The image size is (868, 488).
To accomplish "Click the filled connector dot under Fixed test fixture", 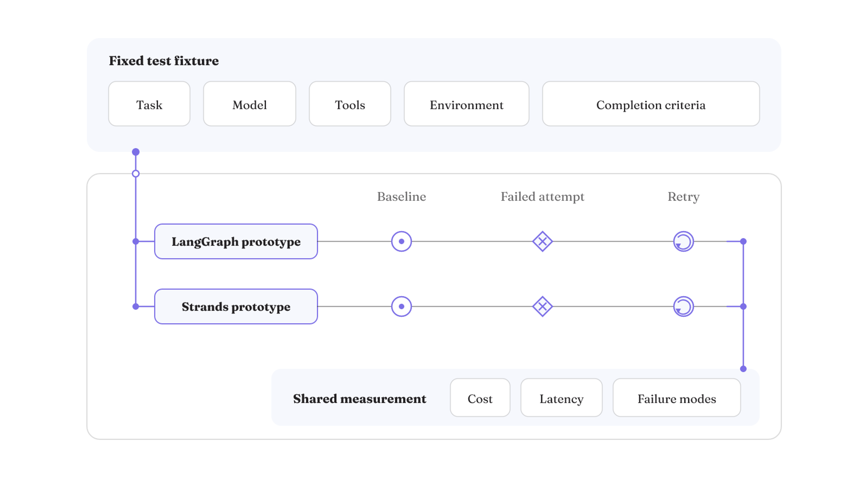I will (136, 152).
